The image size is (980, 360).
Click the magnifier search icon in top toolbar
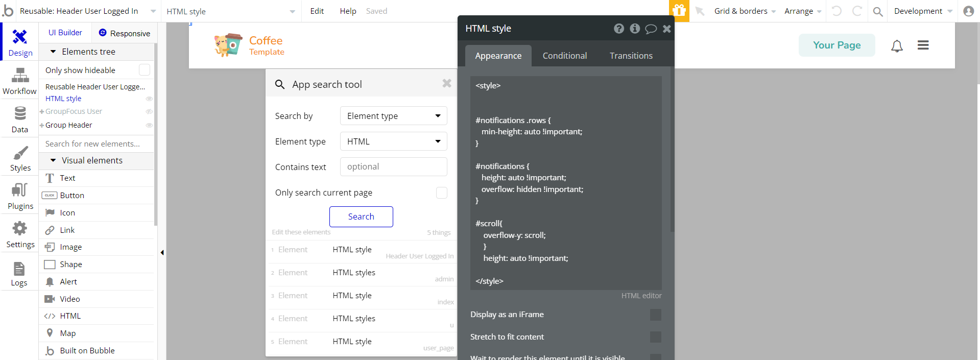click(x=877, y=11)
